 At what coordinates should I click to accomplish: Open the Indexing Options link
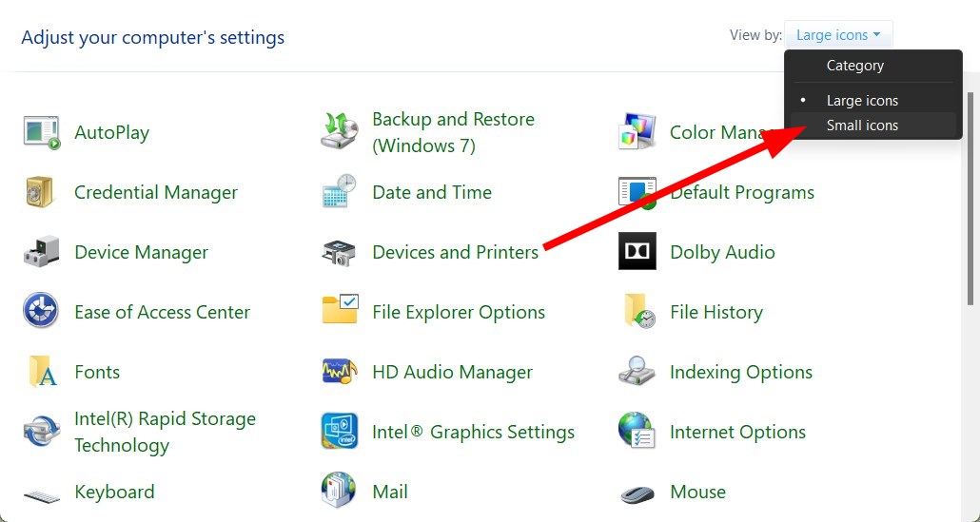point(741,372)
